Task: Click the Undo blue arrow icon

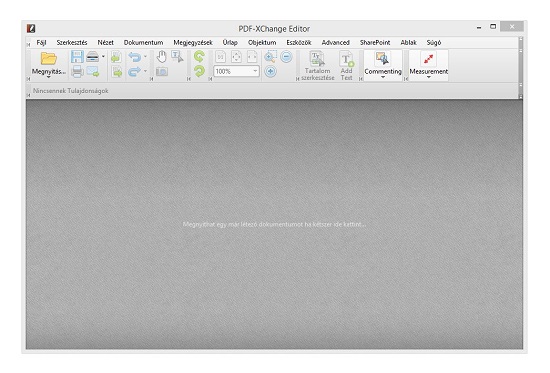Action: click(x=134, y=56)
